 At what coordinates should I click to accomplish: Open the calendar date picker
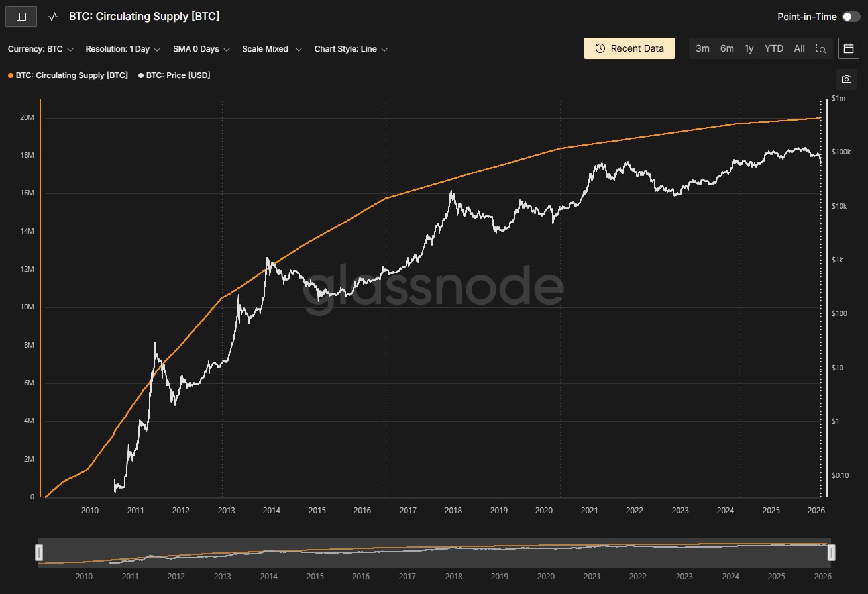click(x=848, y=48)
